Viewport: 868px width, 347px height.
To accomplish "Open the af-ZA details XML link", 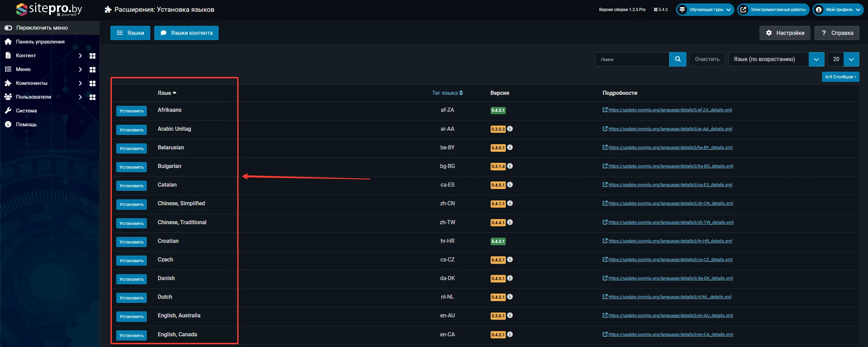I will click(670, 110).
